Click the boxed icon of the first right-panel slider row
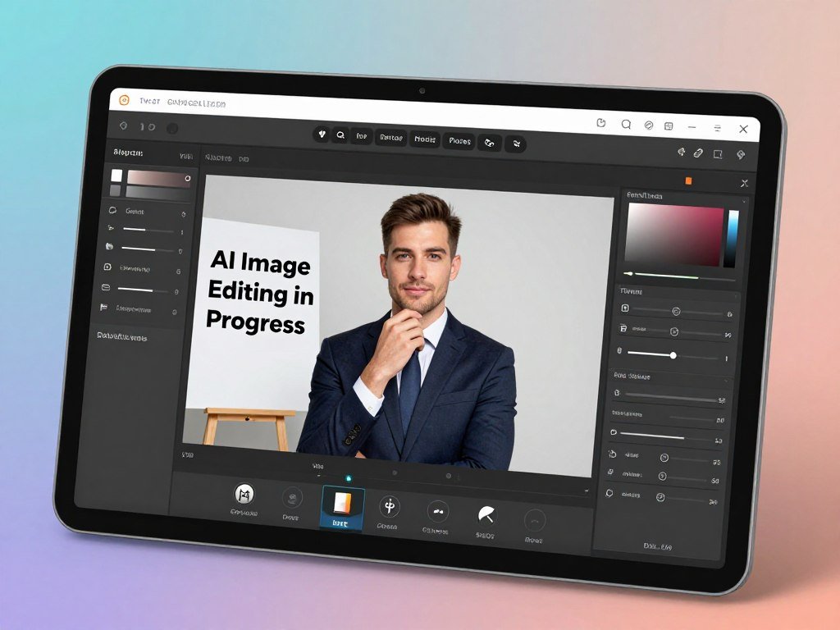 [x=624, y=308]
